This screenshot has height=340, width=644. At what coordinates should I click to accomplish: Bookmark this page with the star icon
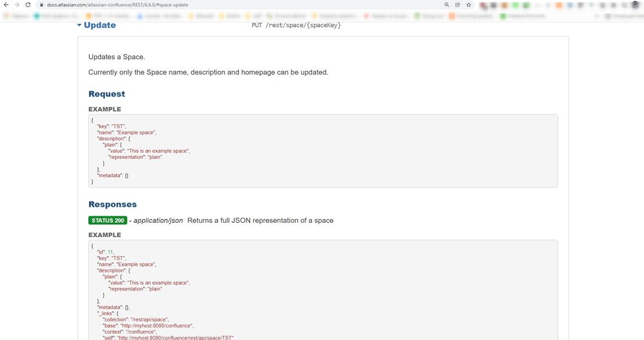pos(469,5)
